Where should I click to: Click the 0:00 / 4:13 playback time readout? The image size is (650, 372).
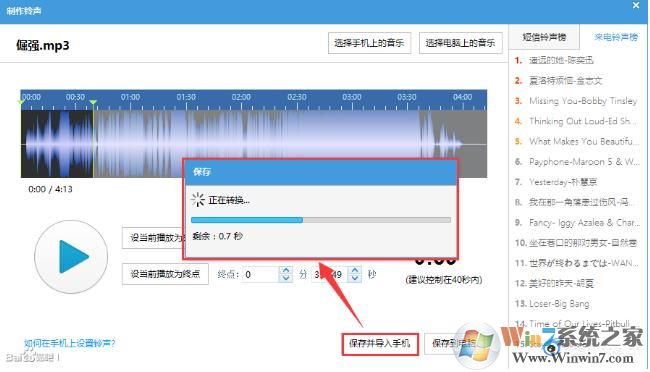pos(50,189)
